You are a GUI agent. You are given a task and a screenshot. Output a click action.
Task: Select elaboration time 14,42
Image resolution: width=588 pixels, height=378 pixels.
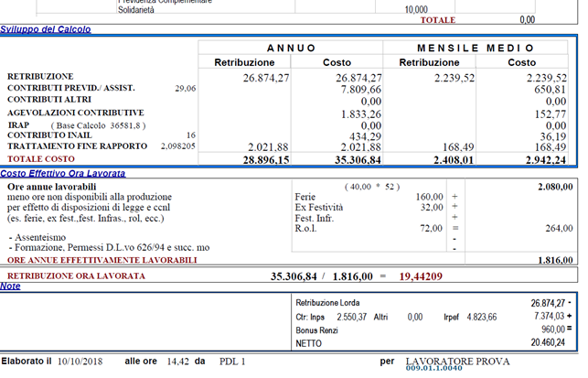click(x=177, y=362)
